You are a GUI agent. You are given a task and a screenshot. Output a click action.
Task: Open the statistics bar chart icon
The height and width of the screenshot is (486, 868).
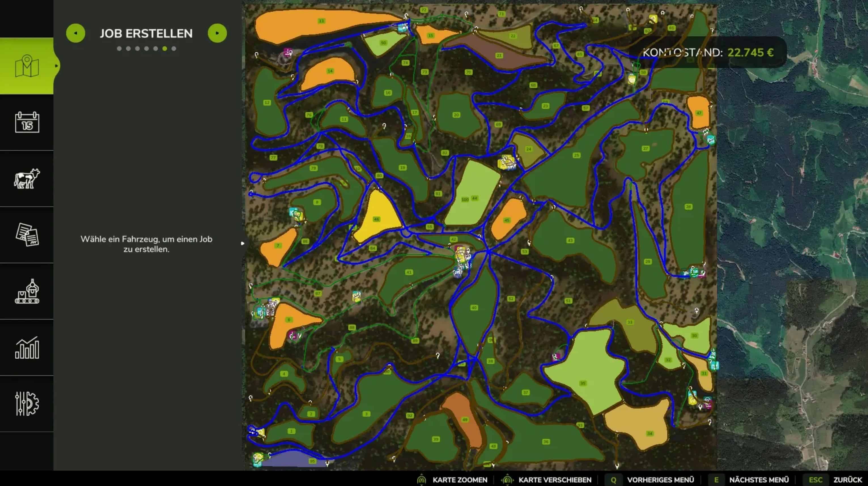point(27,347)
